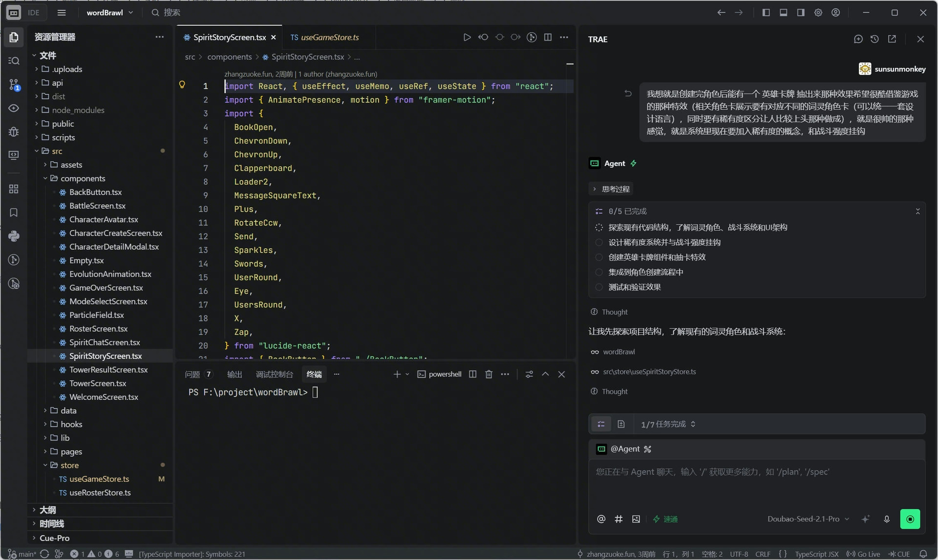This screenshot has height=560, width=938.
Task: Open the wordBrawl project dropdown
Action: coord(109,13)
